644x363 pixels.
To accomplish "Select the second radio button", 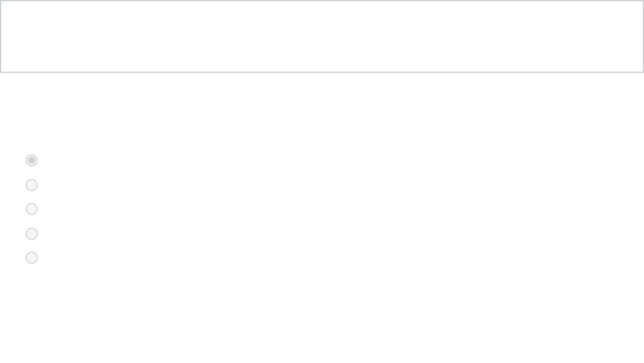I will click(x=32, y=185).
